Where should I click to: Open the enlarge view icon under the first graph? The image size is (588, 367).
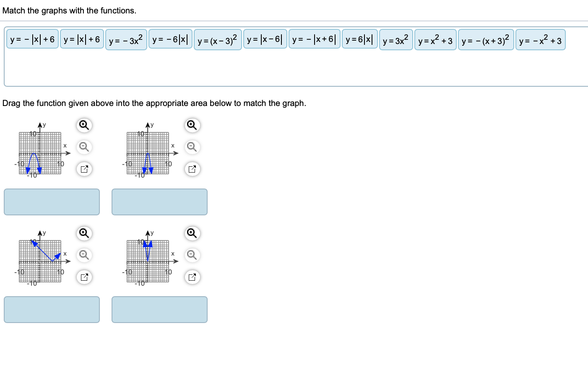(x=83, y=169)
